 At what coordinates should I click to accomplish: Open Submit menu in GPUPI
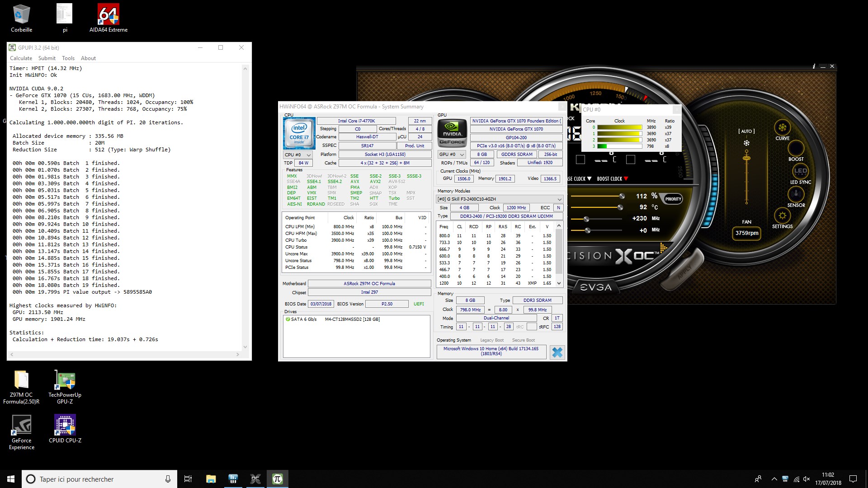(47, 58)
